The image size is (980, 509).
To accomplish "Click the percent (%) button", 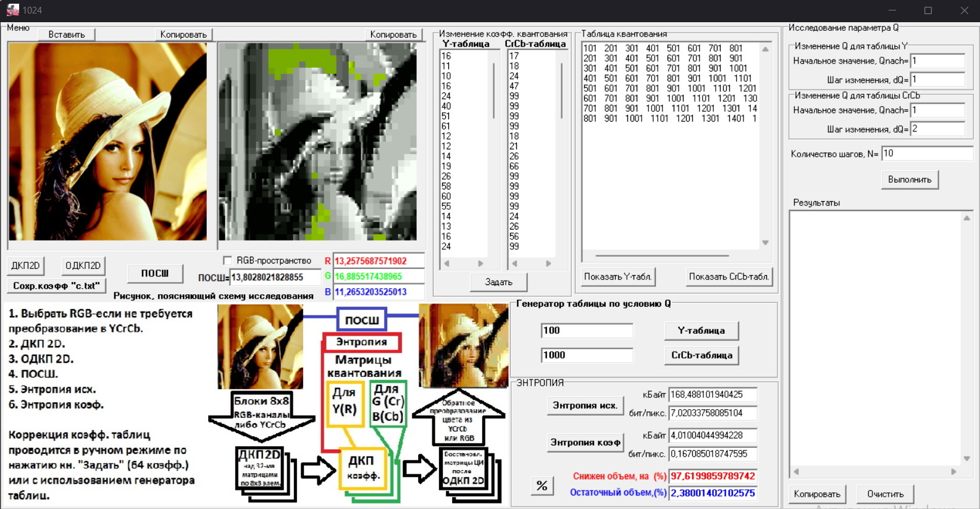I will (542, 486).
